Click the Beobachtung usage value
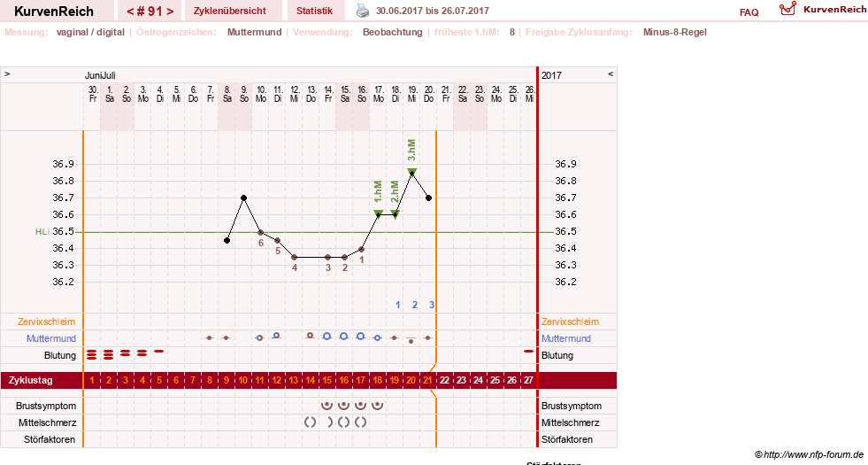 click(x=393, y=32)
